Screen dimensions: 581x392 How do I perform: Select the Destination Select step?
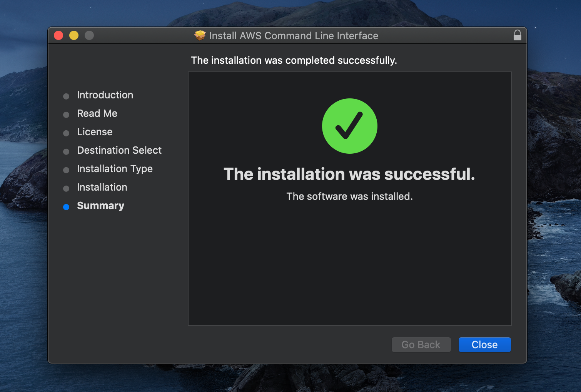pyautogui.click(x=119, y=150)
